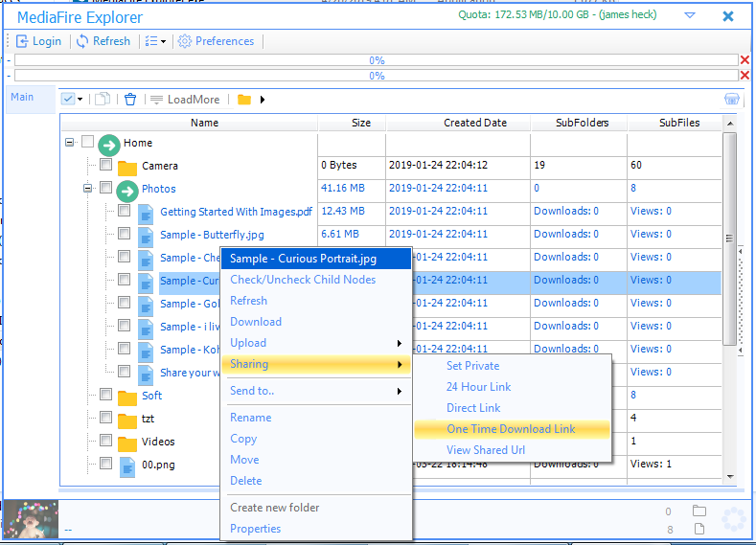This screenshot has width=756, height=545.
Task: Click the user avatar thumbnail
Action: tap(31, 519)
